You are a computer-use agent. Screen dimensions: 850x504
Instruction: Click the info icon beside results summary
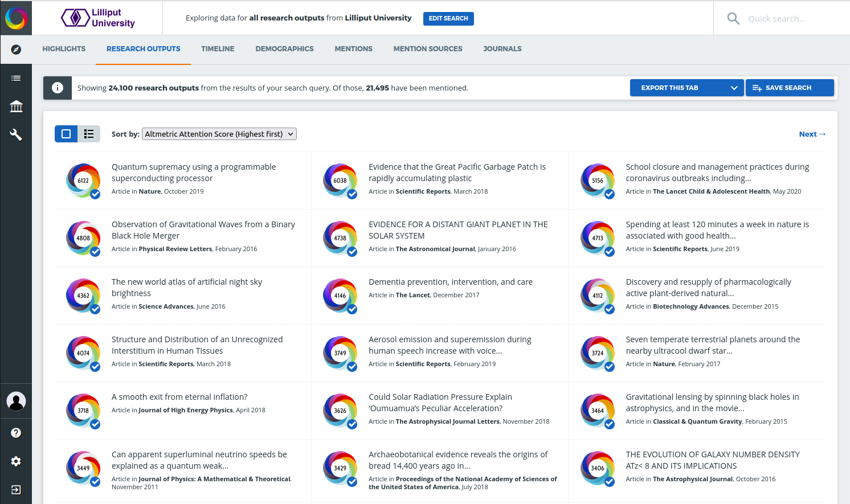[58, 88]
